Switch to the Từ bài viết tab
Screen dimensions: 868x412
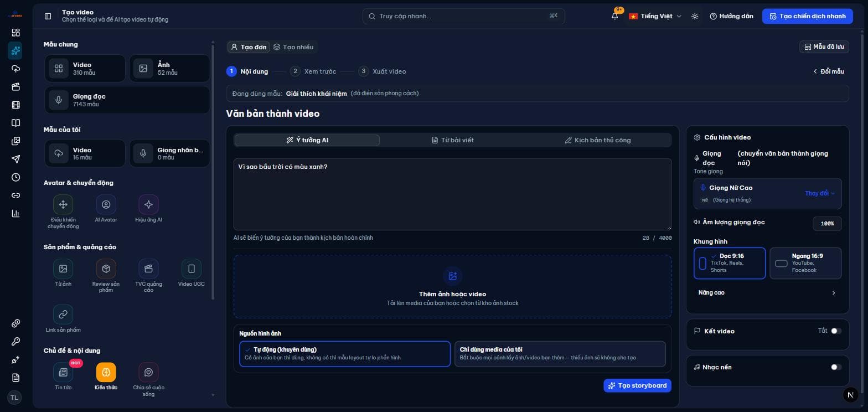453,140
